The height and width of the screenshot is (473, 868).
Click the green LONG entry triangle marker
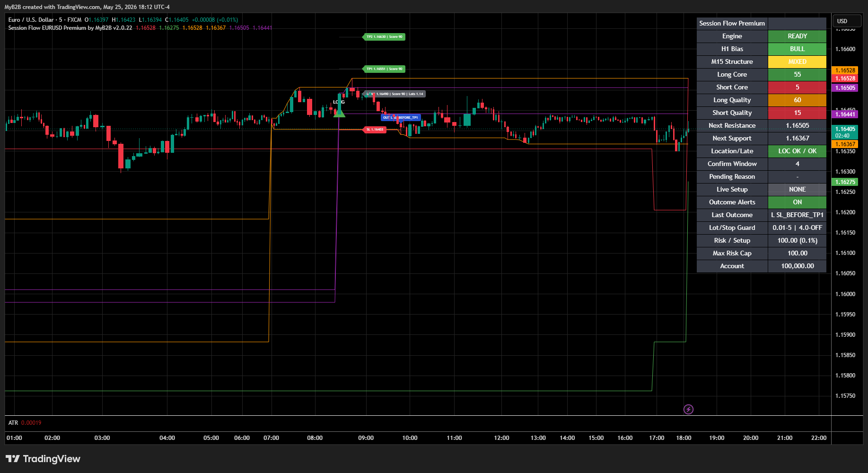(x=339, y=113)
